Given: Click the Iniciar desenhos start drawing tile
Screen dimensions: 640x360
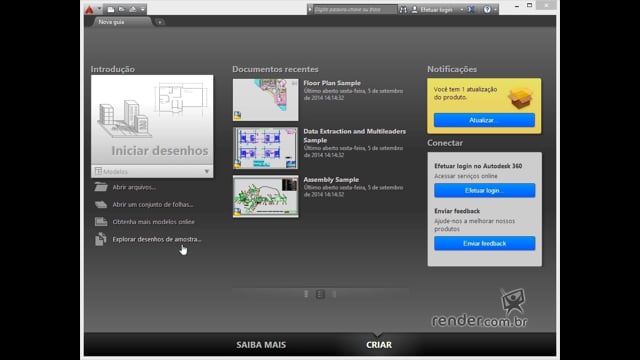Looking at the screenshot, I should (152, 120).
